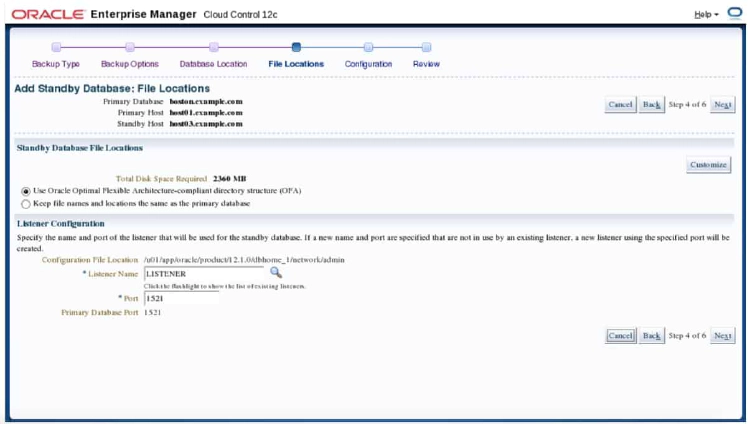The image size is (750, 424).
Task: Click the Add Standby Database: File Locations heading
Action: coord(112,89)
